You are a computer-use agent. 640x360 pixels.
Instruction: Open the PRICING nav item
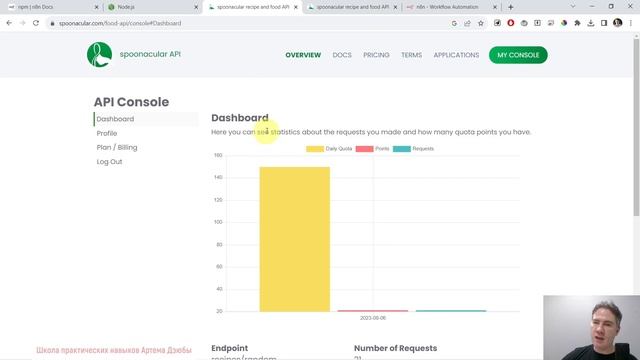tap(376, 55)
